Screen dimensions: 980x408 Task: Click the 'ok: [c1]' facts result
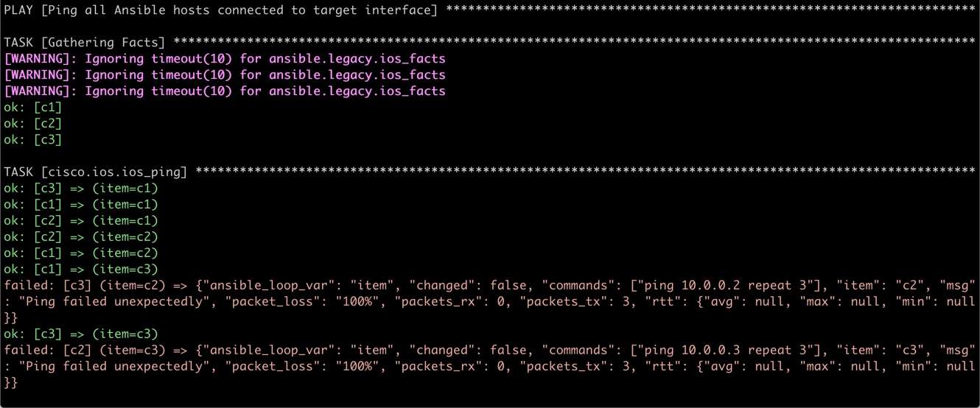[33, 108]
